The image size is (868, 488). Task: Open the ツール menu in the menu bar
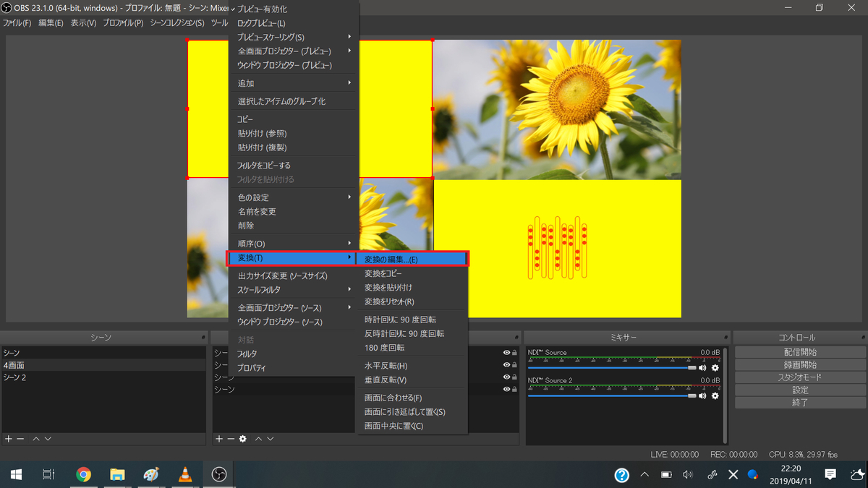[219, 22]
